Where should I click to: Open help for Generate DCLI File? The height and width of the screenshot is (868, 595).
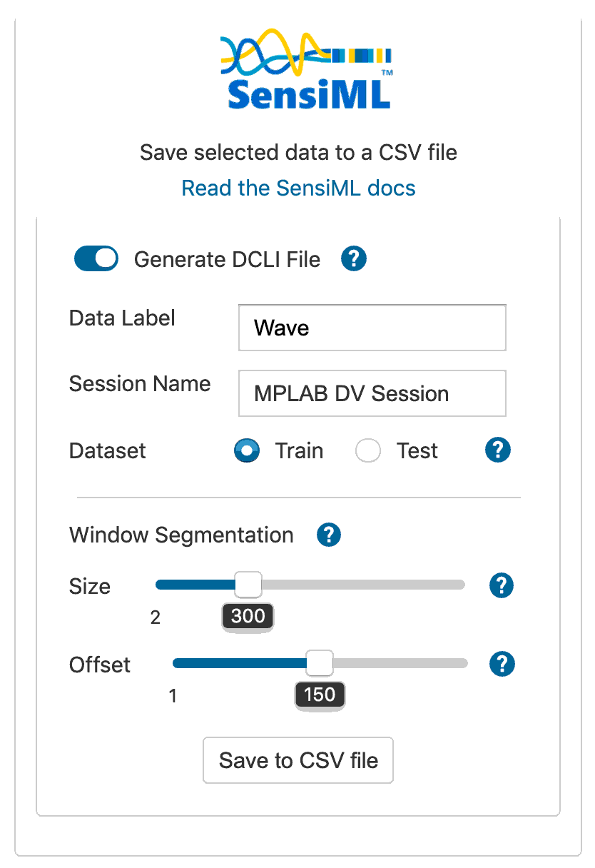click(x=353, y=259)
